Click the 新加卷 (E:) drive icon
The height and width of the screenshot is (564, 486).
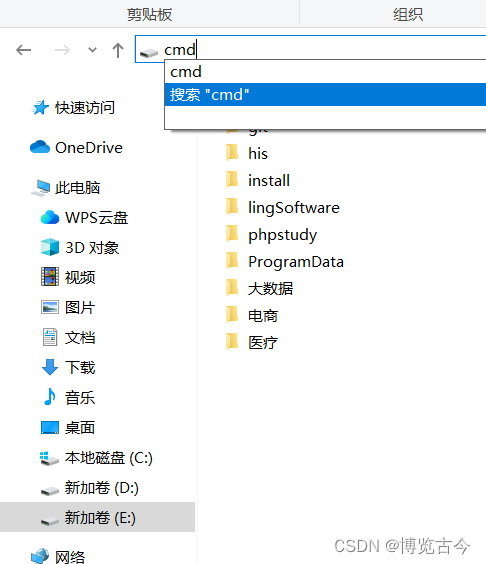click(x=50, y=520)
